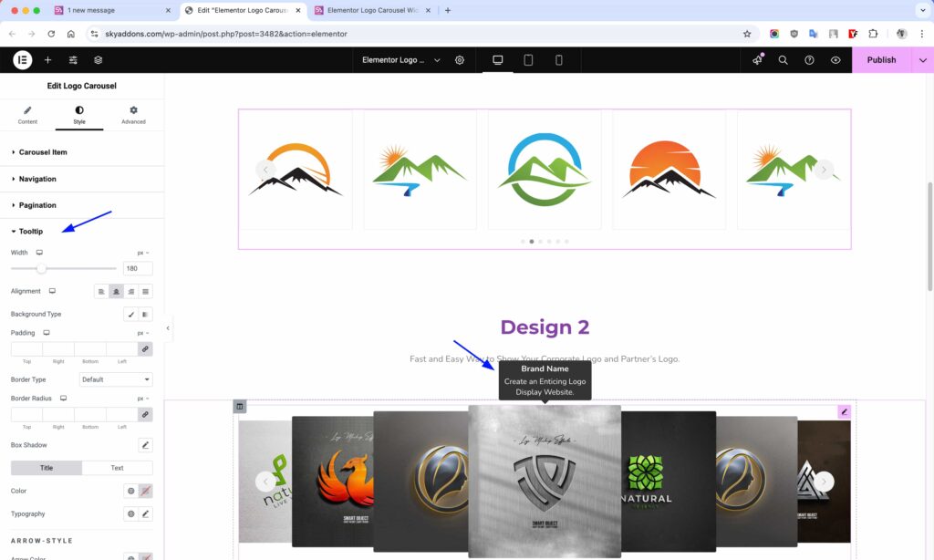Switch to the Content tab

[27, 115]
